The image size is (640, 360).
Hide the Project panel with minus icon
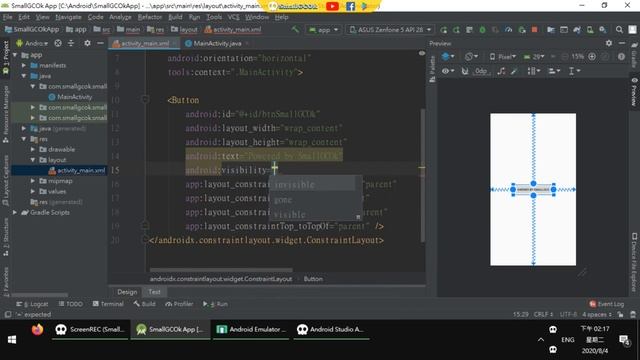coord(100,43)
